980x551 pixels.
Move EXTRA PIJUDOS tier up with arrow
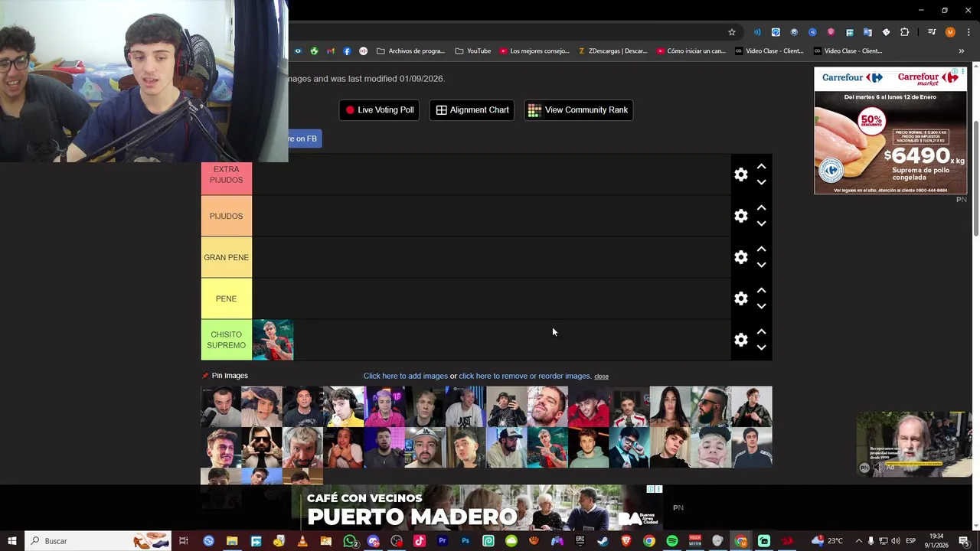coord(761,166)
